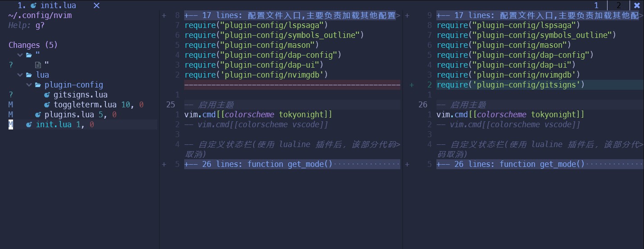Expand the 17 lines fold in right pane
The height and width of the screenshot is (249, 644).
coord(540,15)
